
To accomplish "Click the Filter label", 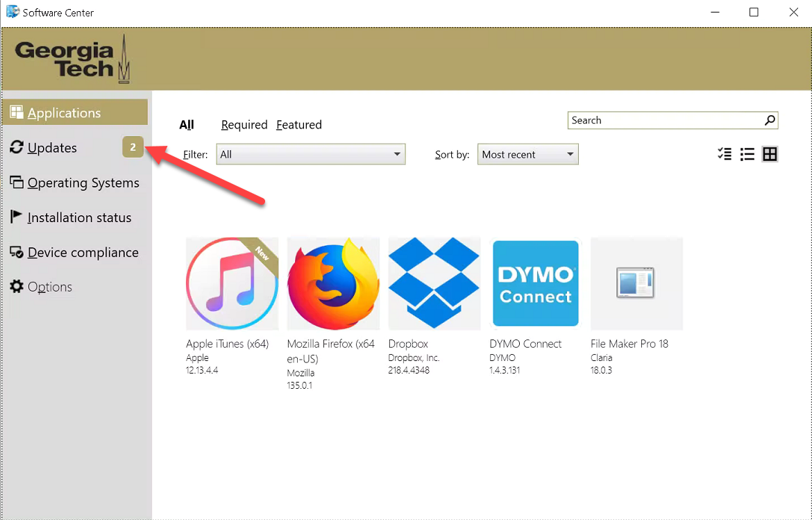I will pos(195,155).
